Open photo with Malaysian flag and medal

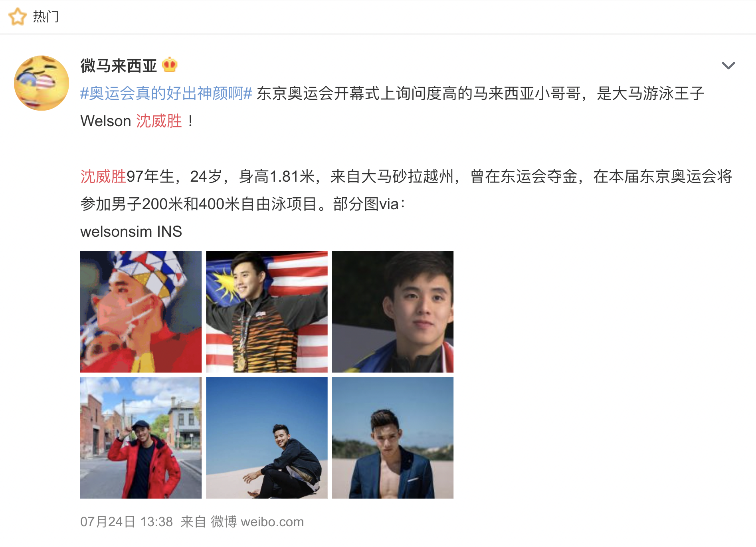click(267, 312)
